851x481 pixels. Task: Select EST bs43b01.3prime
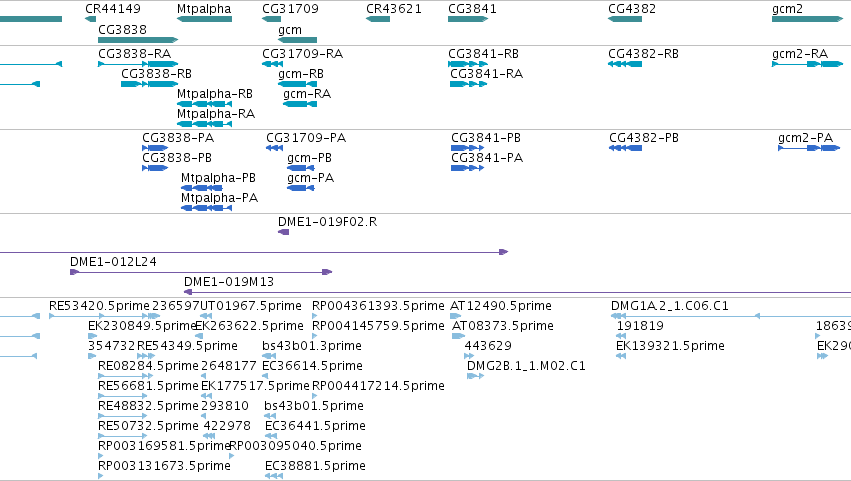312,346
